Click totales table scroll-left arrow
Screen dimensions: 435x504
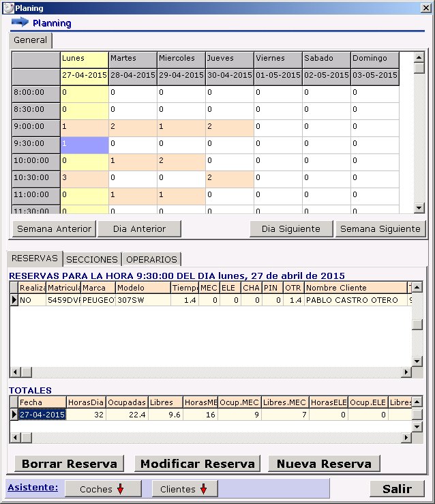coord(15,437)
